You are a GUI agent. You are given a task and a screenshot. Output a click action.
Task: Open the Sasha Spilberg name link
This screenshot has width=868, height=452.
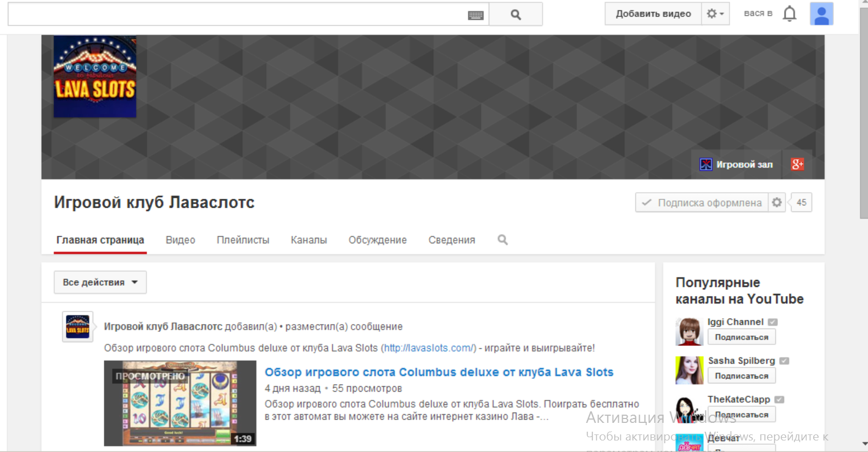tap(741, 361)
